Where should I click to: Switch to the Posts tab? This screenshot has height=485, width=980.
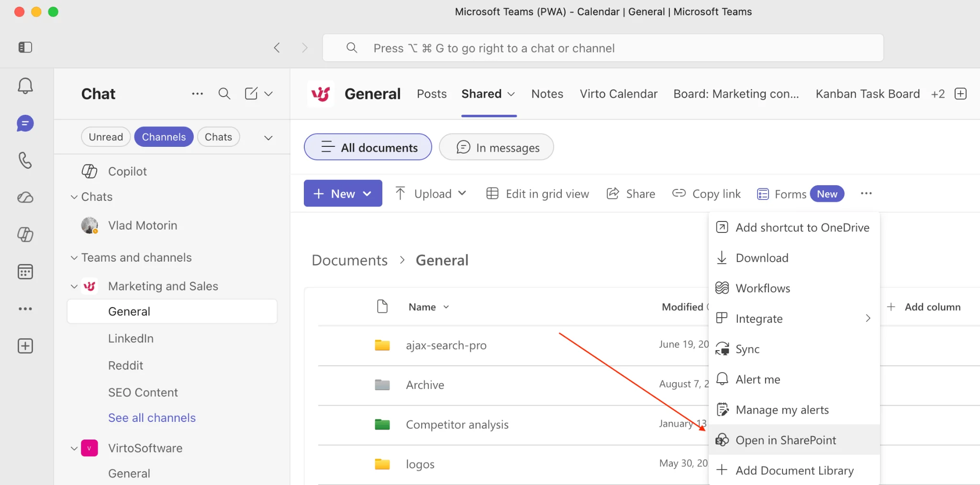coord(432,94)
